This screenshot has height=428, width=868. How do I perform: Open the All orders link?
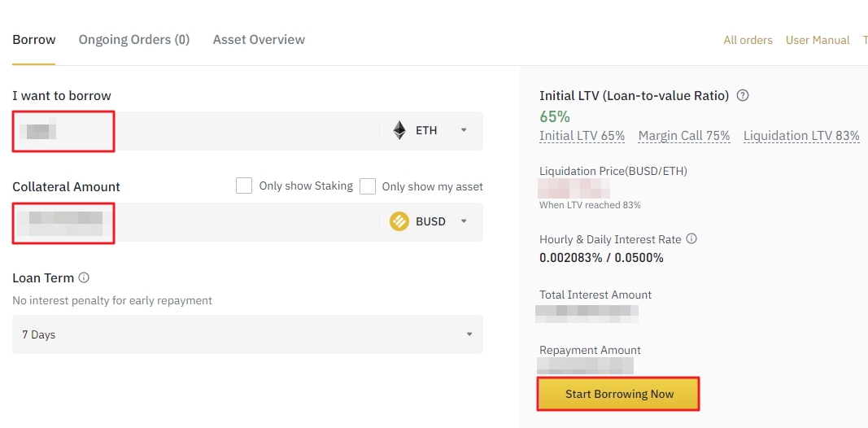click(748, 40)
